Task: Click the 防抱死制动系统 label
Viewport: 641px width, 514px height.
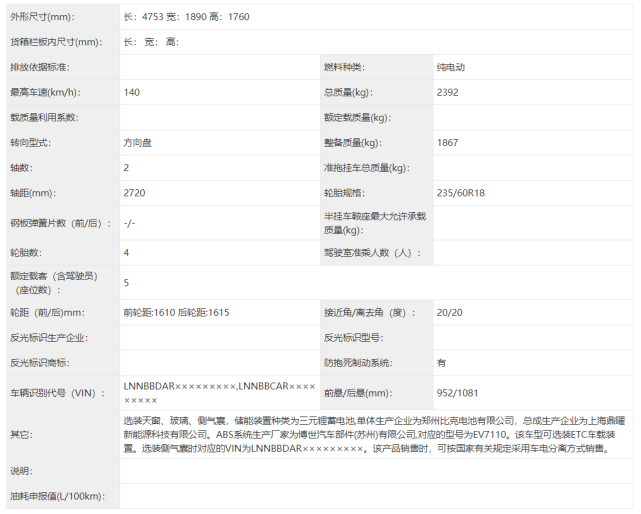Action: [358, 363]
